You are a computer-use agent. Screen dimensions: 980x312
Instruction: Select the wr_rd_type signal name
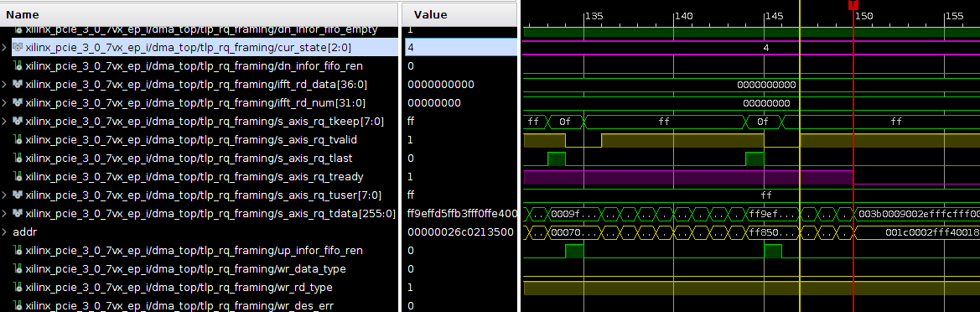(x=179, y=287)
